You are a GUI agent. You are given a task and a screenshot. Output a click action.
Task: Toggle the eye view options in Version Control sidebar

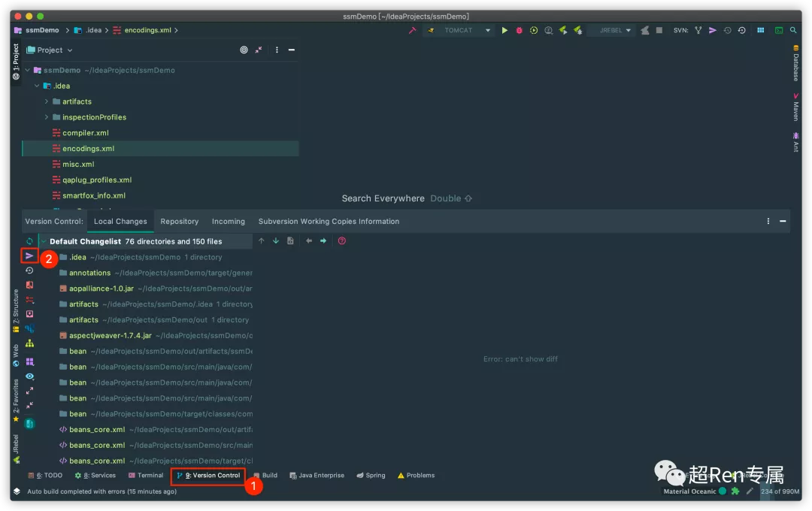tap(29, 376)
